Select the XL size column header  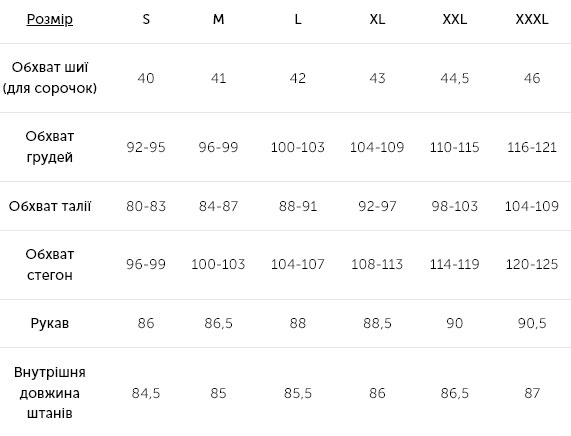coord(377,19)
